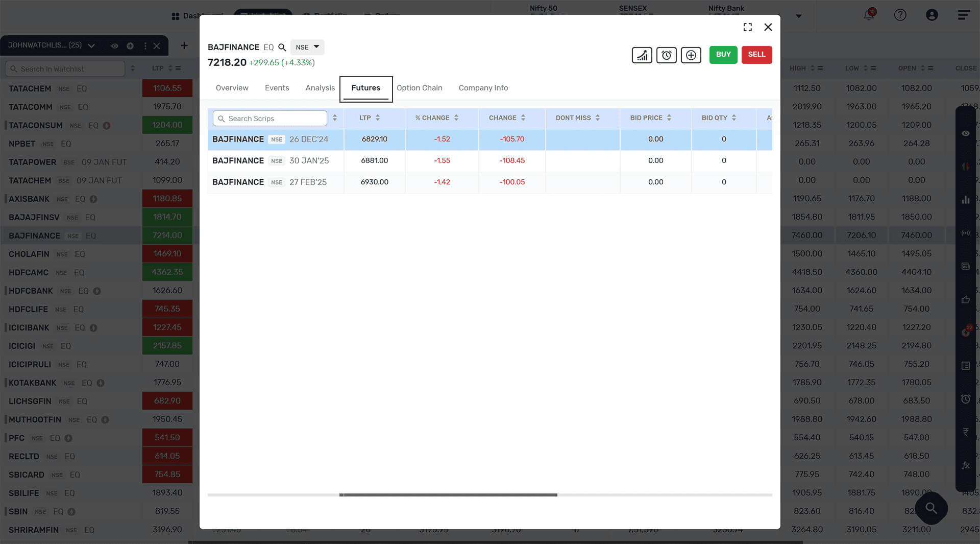Viewport: 980px width, 544px height.
Task: Switch to Company Info tab
Action: (x=483, y=88)
